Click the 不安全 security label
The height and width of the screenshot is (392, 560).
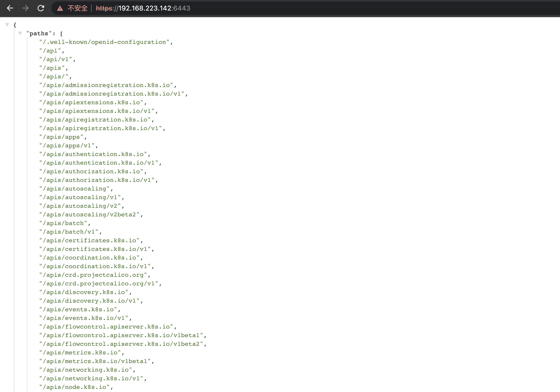(77, 8)
